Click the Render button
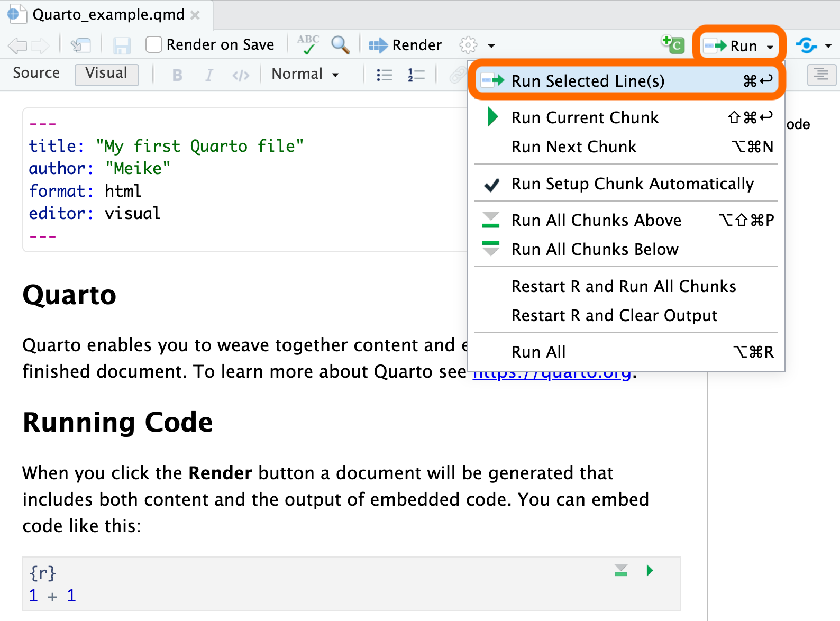840x621 pixels. coord(405,45)
